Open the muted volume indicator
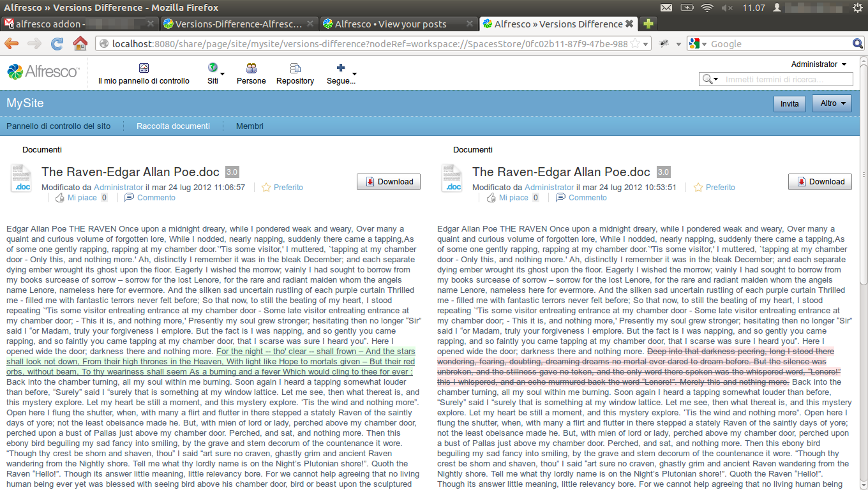The height and width of the screenshot is (490, 868). 727,8
